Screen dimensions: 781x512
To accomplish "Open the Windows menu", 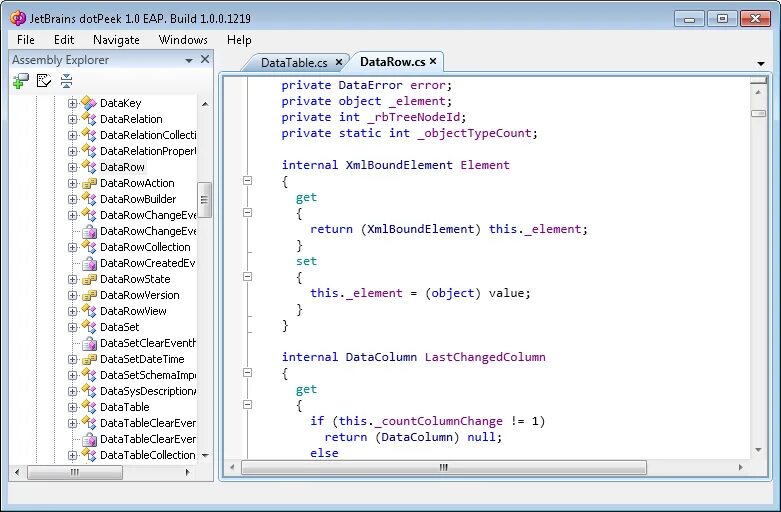I will [x=183, y=40].
